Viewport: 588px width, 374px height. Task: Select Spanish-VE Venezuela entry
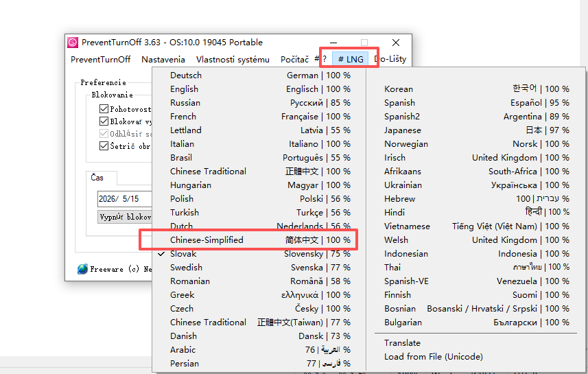(476, 281)
